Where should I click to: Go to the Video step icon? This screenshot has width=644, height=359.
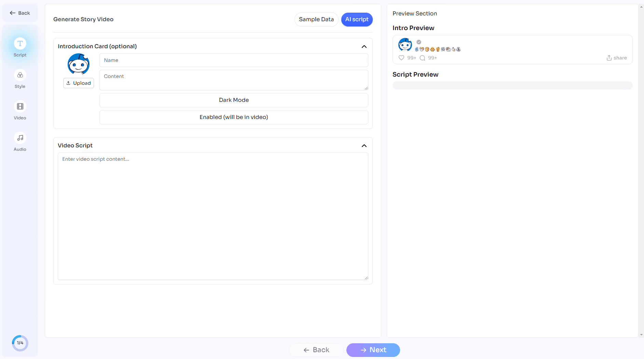coord(20,107)
